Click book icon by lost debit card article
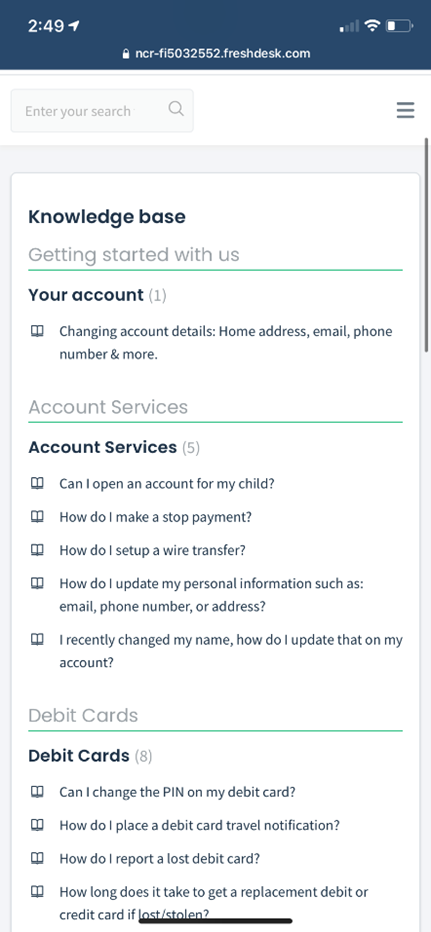 point(37,858)
